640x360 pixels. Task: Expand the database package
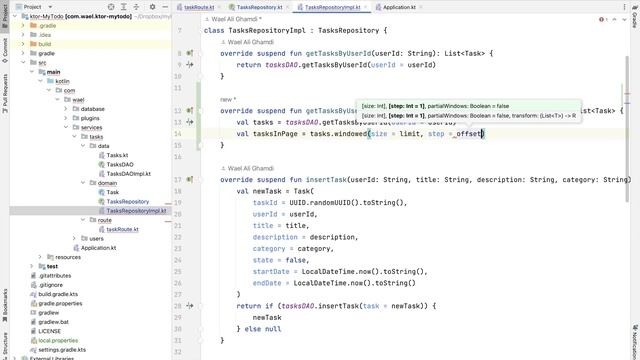[66, 109]
